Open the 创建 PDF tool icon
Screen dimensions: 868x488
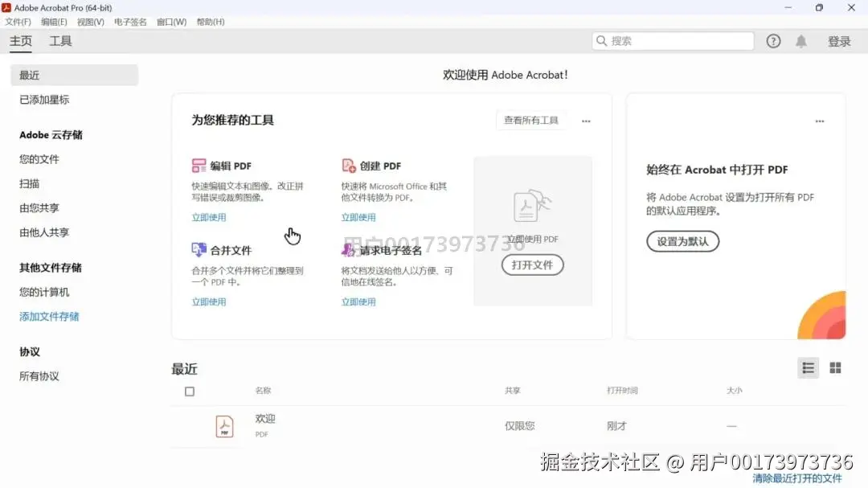[x=348, y=165]
